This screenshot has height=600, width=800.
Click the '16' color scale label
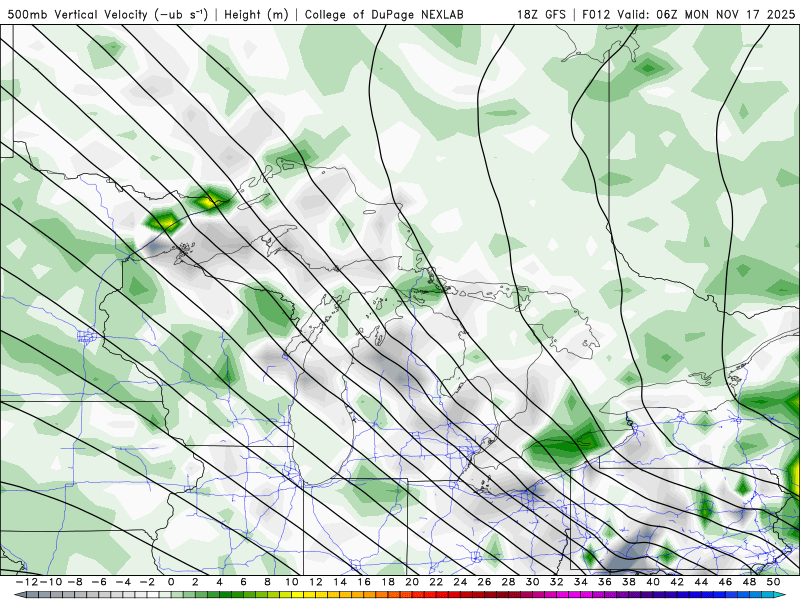point(364,582)
